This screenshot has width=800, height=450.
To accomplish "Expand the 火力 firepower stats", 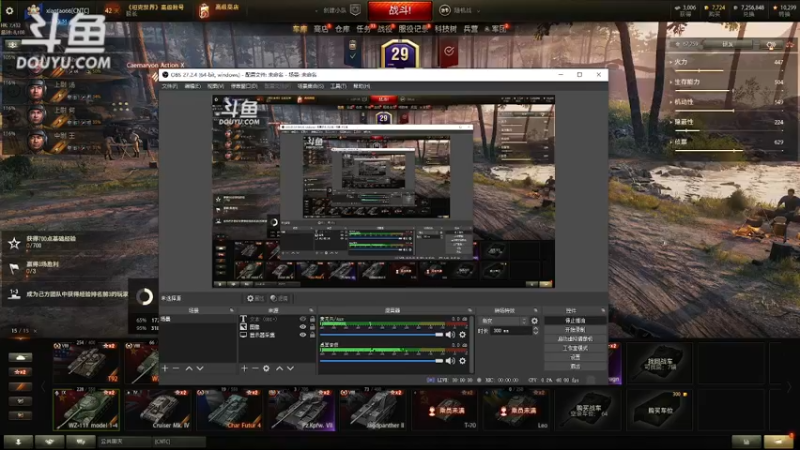I will (x=680, y=62).
